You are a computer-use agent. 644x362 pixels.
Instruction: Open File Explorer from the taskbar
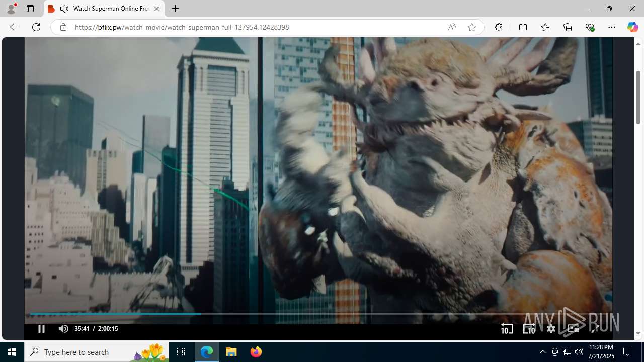pyautogui.click(x=231, y=352)
